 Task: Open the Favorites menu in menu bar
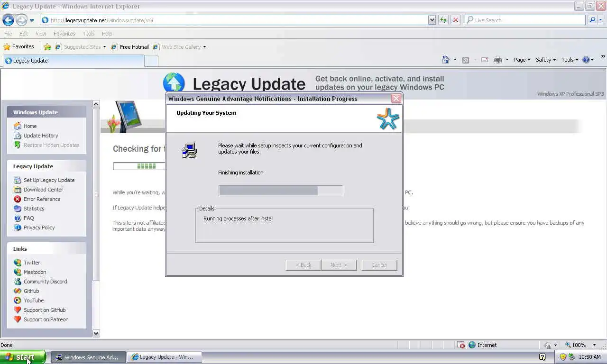click(64, 34)
